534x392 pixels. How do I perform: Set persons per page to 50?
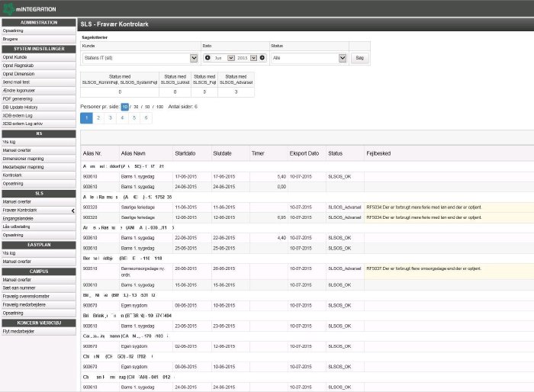147,107
